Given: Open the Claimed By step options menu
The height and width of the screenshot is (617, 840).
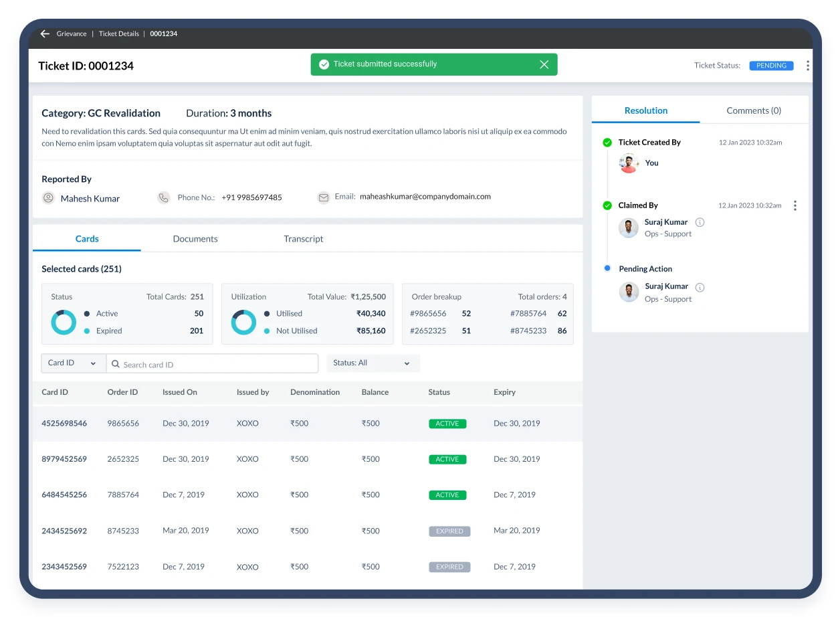Looking at the screenshot, I should coord(795,205).
